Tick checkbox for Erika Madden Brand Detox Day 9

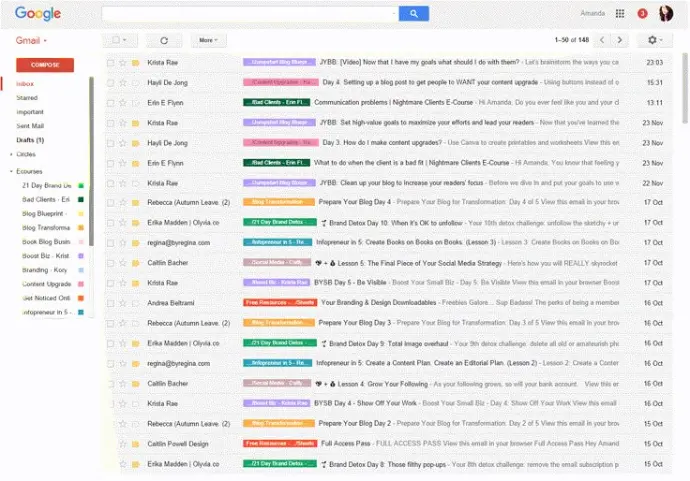(110, 344)
